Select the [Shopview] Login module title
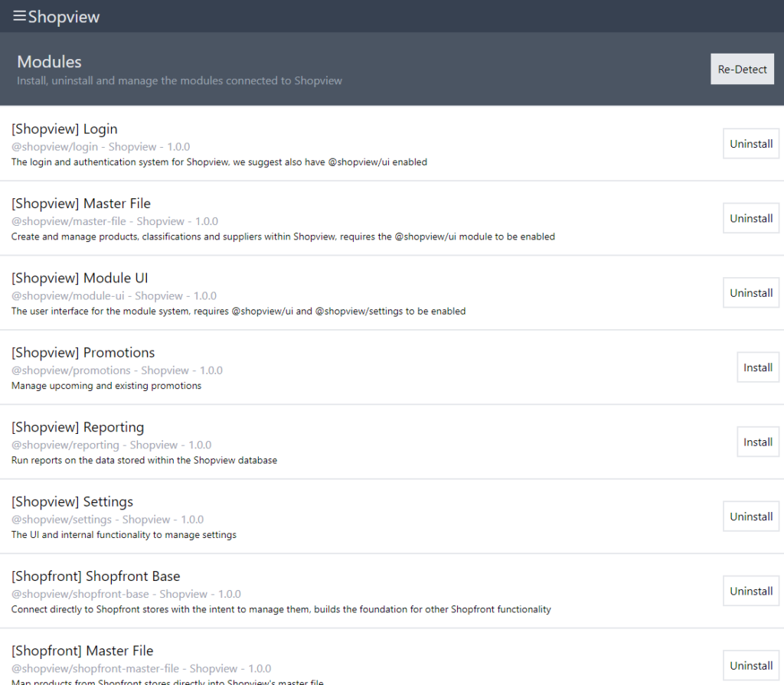The height and width of the screenshot is (685, 784). pyautogui.click(x=64, y=129)
